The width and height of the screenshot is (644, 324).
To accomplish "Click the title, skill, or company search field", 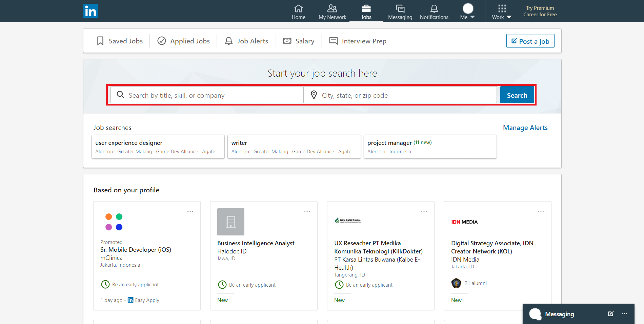I will tap(210, 95).
